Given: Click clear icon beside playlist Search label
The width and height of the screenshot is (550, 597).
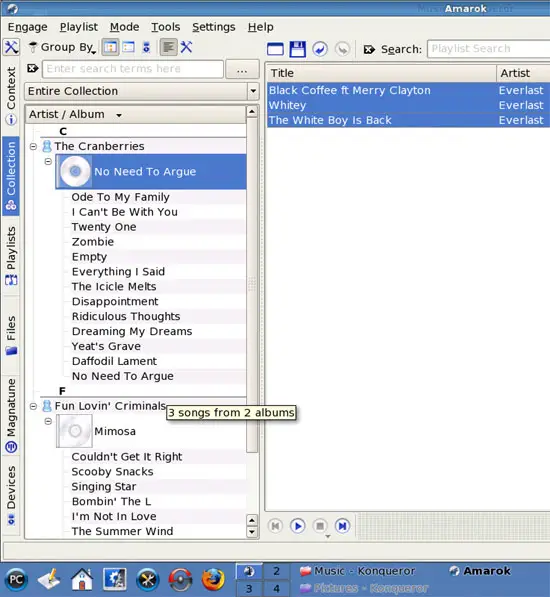Looking at the screenshot, I should click(x=369, y=49).
